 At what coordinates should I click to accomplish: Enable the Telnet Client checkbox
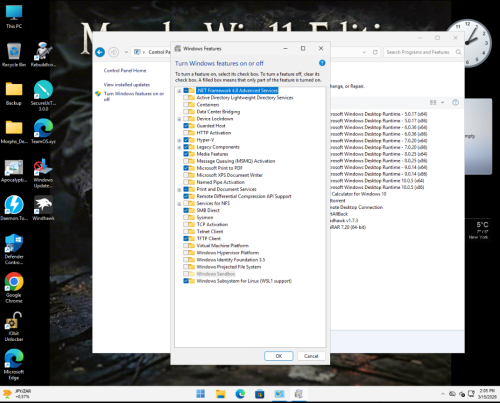coord(186,231)
